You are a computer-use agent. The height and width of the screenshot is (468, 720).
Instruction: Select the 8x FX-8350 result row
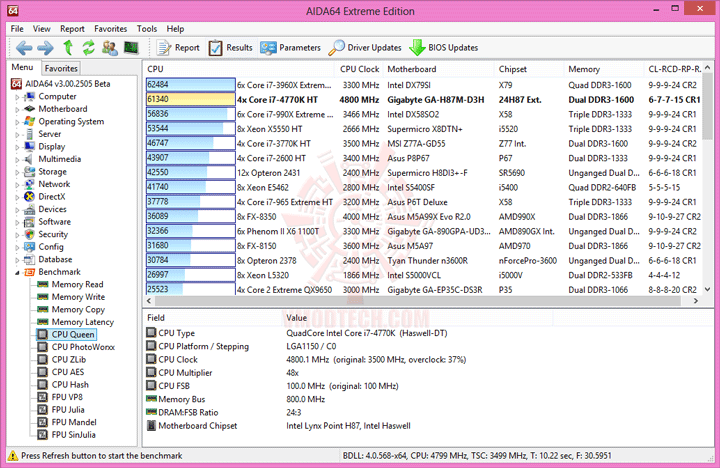pos(423,217)
